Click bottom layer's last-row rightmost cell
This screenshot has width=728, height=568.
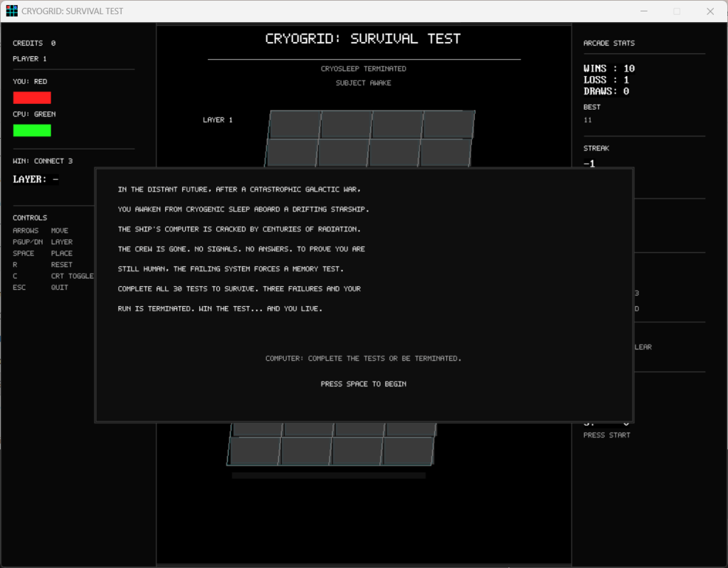coord(408,451)
